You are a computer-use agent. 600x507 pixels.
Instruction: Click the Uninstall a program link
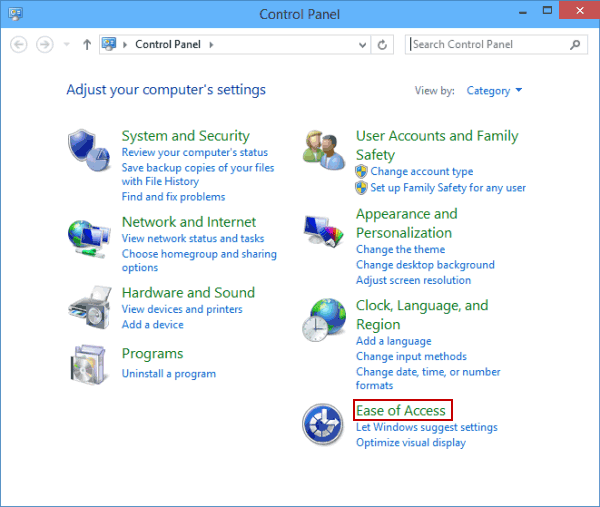168,374
